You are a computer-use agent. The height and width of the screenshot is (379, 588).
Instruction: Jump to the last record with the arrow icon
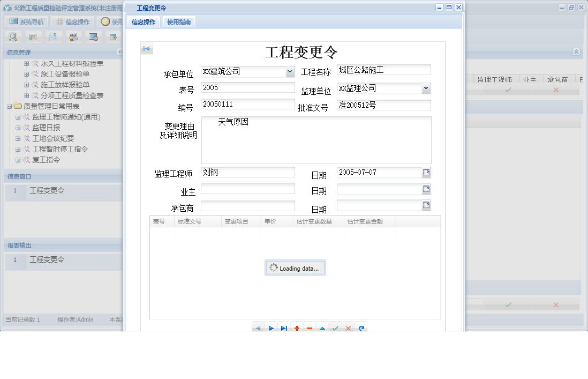tap(284, 327)
